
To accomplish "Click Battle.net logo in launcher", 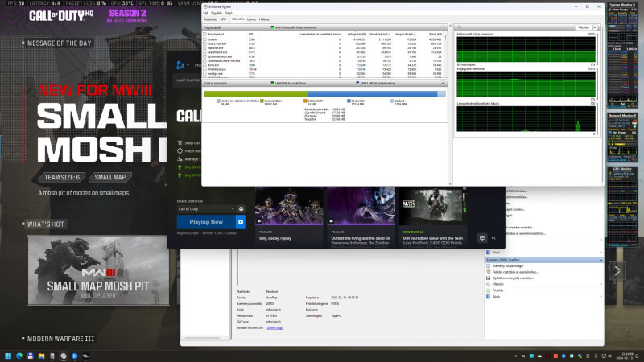I will tap(180, 65).
